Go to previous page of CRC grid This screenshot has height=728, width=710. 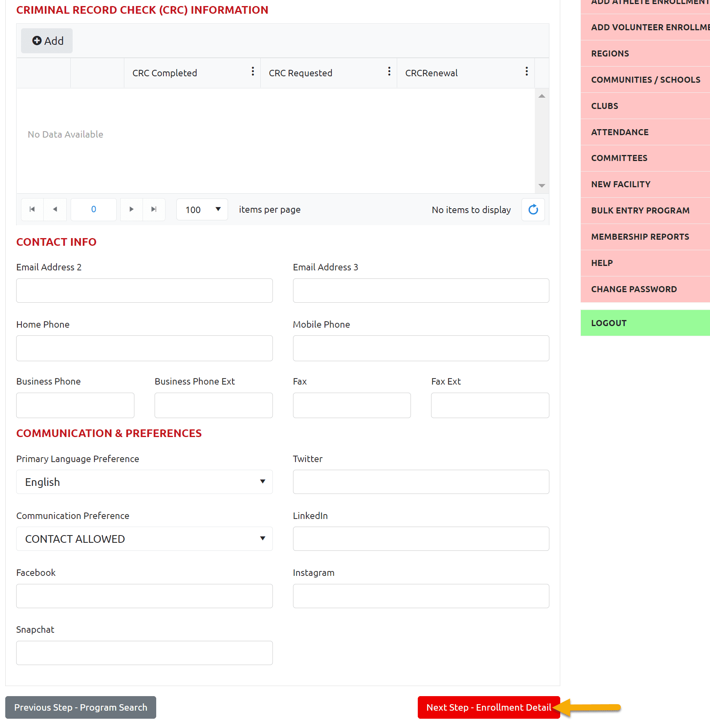pyautogui.click(x=55, y=209)
